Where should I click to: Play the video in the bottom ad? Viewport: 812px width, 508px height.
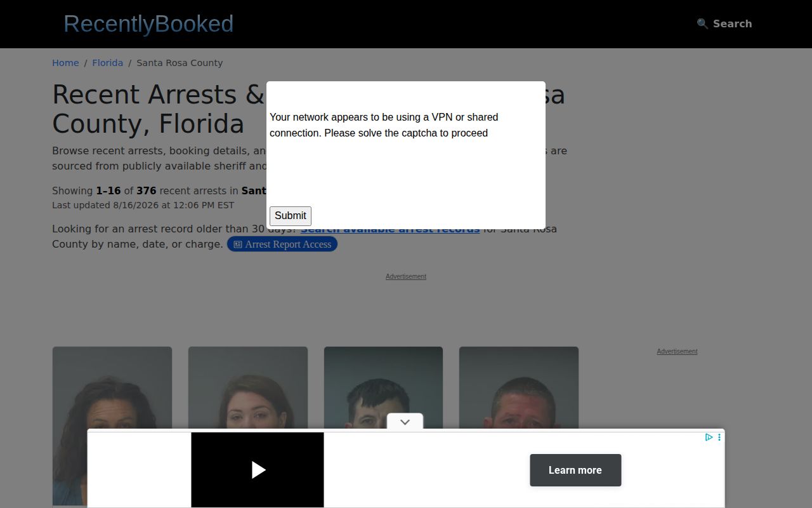(x=258, y=470)
